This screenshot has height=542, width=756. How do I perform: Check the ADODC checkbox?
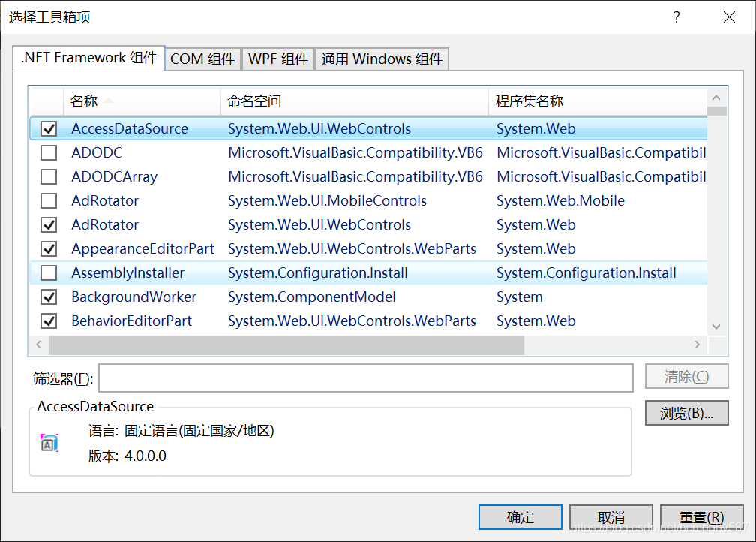click(x=49, y=153)
